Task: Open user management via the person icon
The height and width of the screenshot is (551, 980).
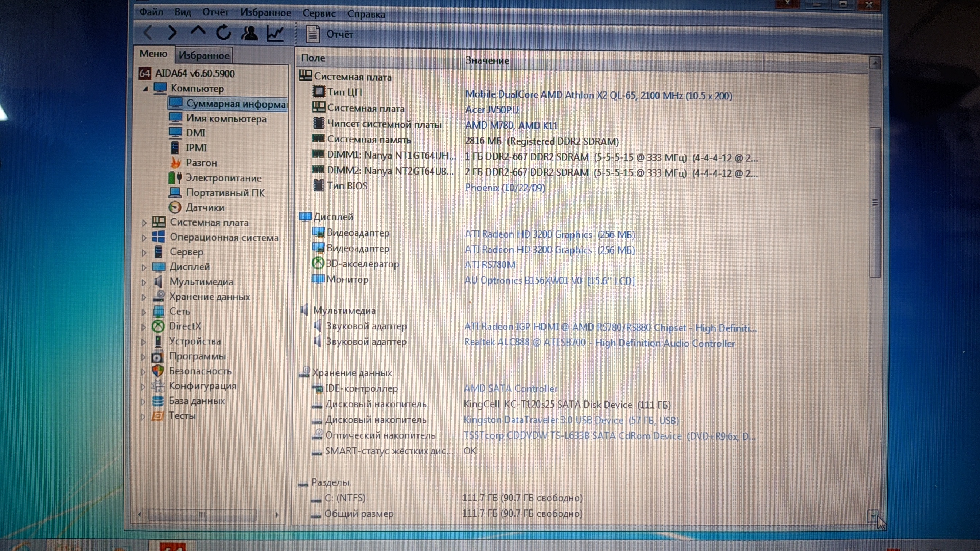Action: coord(249,33)
